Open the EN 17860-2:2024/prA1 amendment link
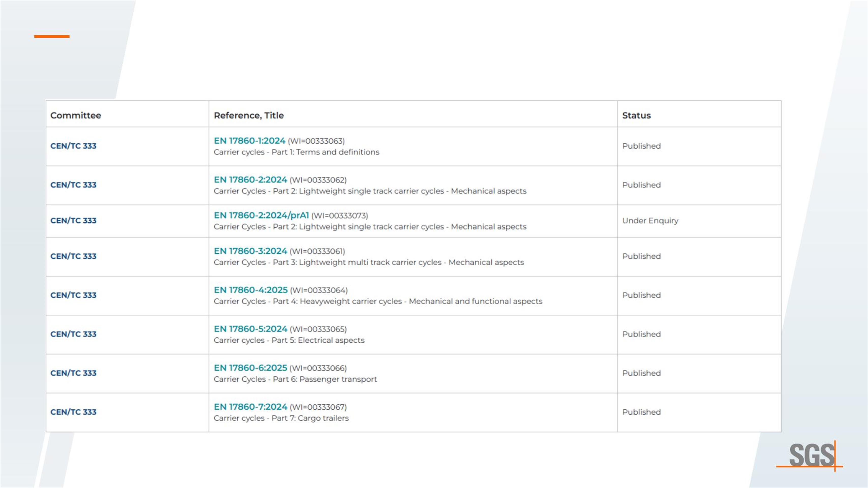Image resolution: width=868 pixels, height=488 pixels. pyautogui.click(x=261, y=216)
